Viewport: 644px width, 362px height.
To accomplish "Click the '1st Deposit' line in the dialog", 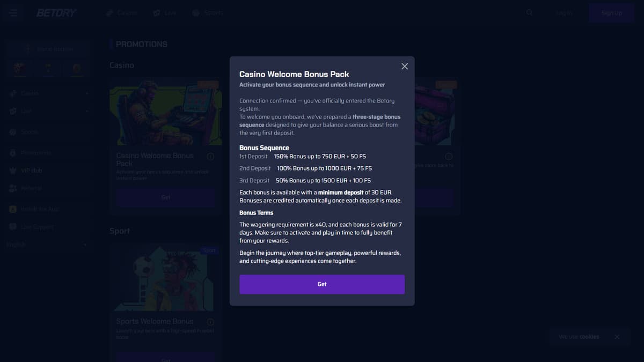I will 303,157.
